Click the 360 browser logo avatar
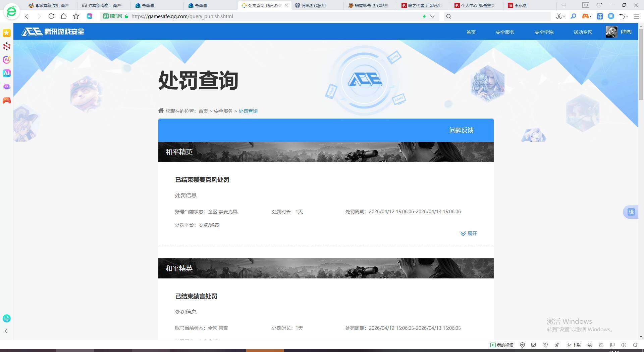This screenshot has width=644, height=352. tap(11, 11)
